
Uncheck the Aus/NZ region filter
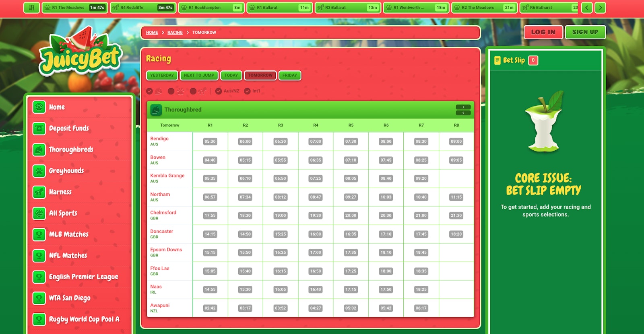(x=219, y=91)
